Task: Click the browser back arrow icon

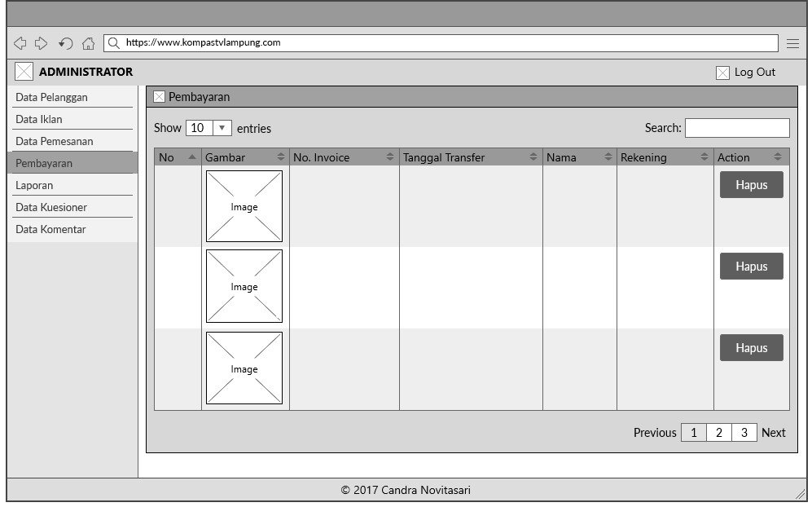Action: pyautogui.click(x=20, y=43)
